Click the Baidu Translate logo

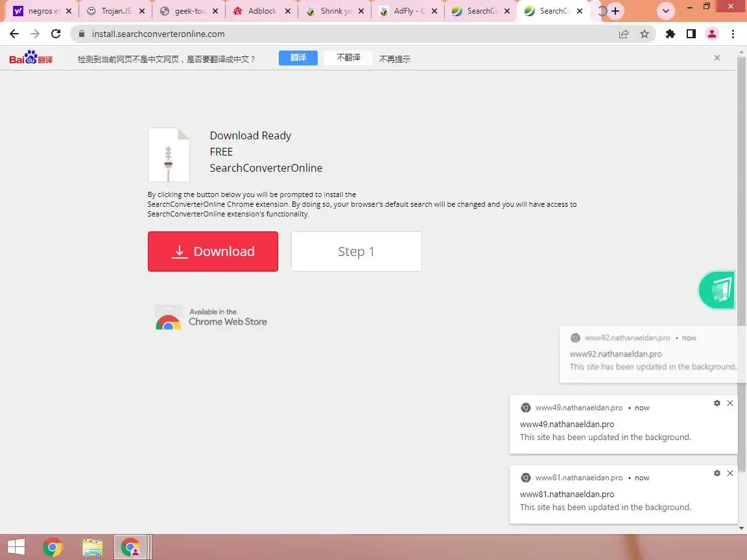coord(31,58)
